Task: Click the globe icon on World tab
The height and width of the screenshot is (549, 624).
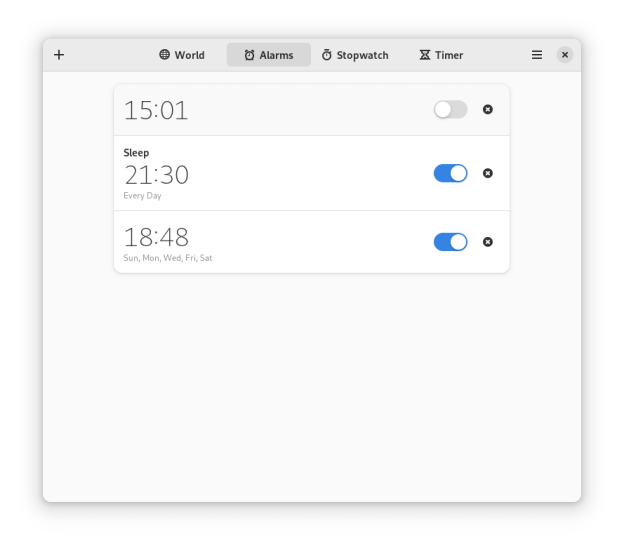Action: tap(164, 55)
